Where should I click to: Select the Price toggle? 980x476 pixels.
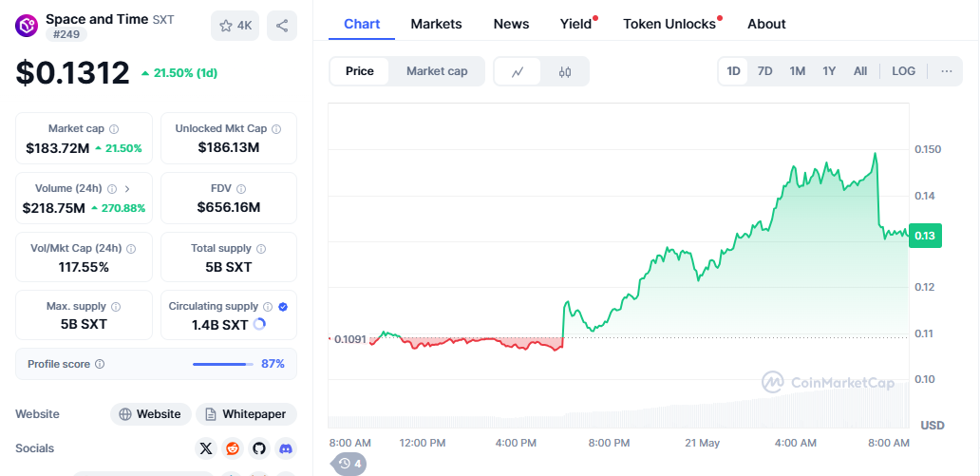pos(360,71)
